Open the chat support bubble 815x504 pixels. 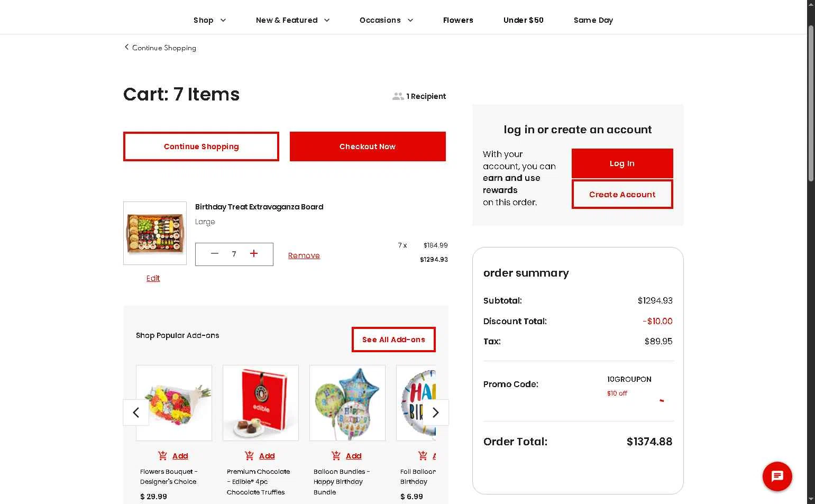pos(777,476)
